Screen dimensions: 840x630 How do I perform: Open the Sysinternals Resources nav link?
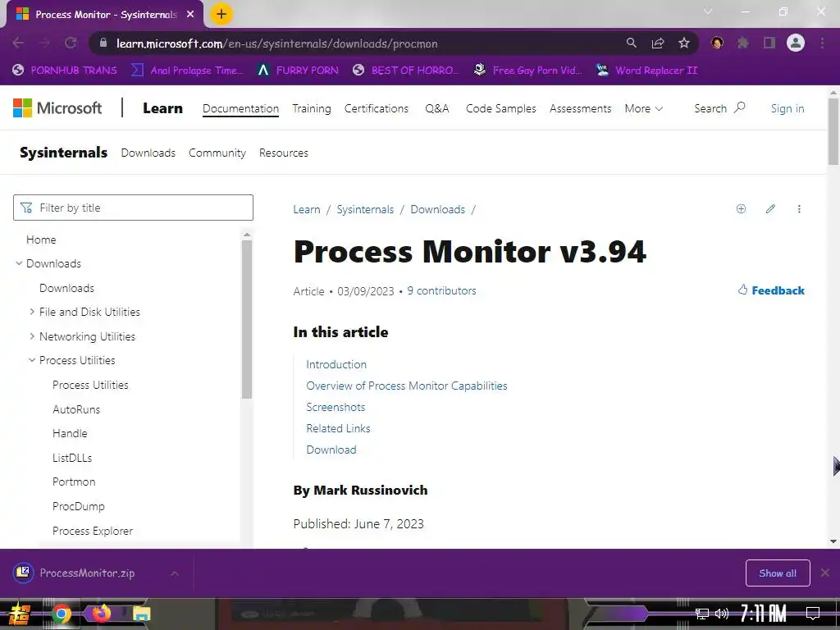coord(283,153)
